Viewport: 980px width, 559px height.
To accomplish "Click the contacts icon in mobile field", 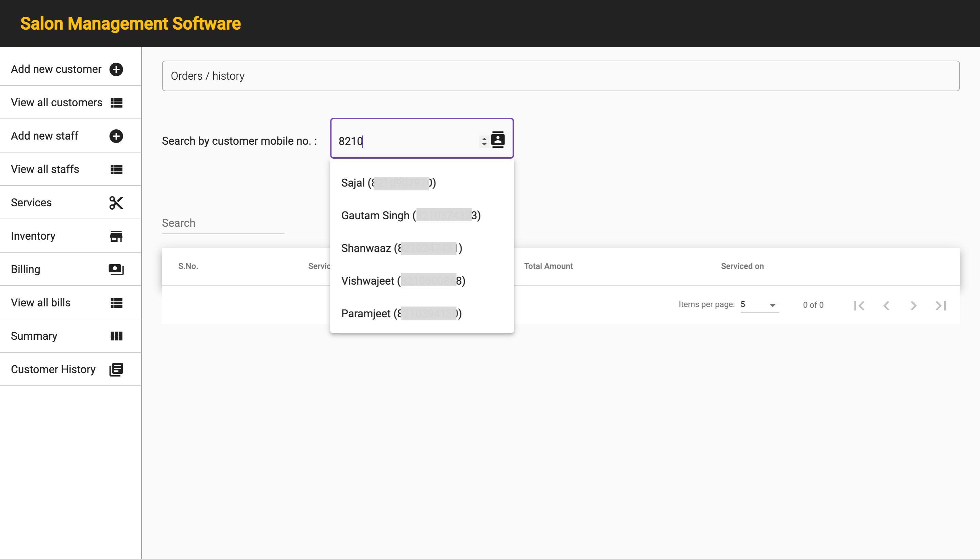I will [x=498, y=139].
